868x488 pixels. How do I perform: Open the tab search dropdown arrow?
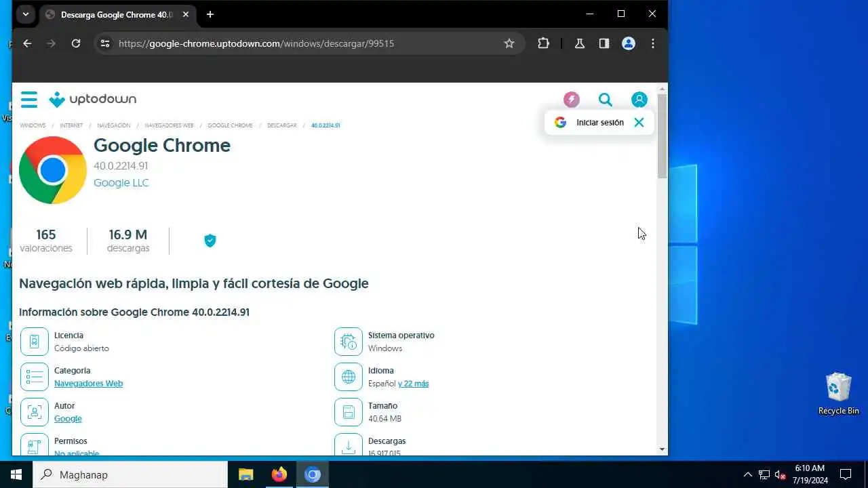[25, 14]
